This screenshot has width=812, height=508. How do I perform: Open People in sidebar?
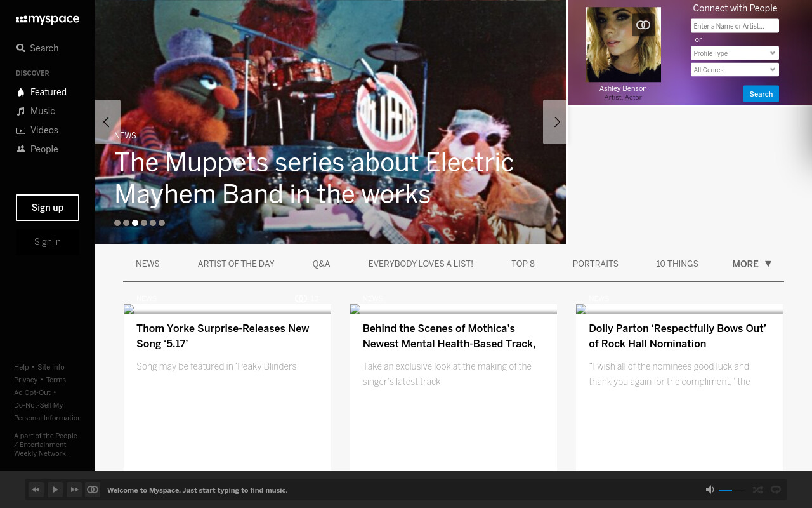[37, 149]
